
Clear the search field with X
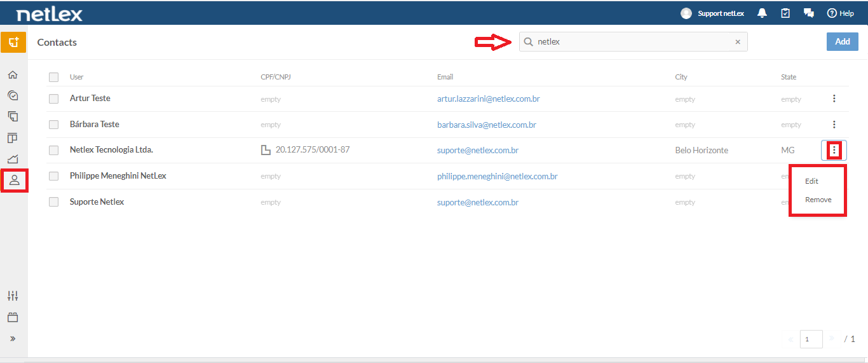click(x=738, y=42)
